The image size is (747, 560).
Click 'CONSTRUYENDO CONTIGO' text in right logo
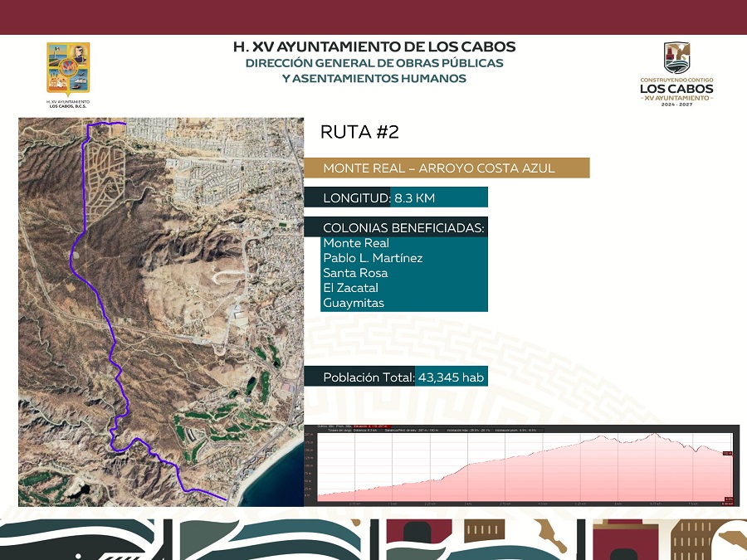[676, 80]
